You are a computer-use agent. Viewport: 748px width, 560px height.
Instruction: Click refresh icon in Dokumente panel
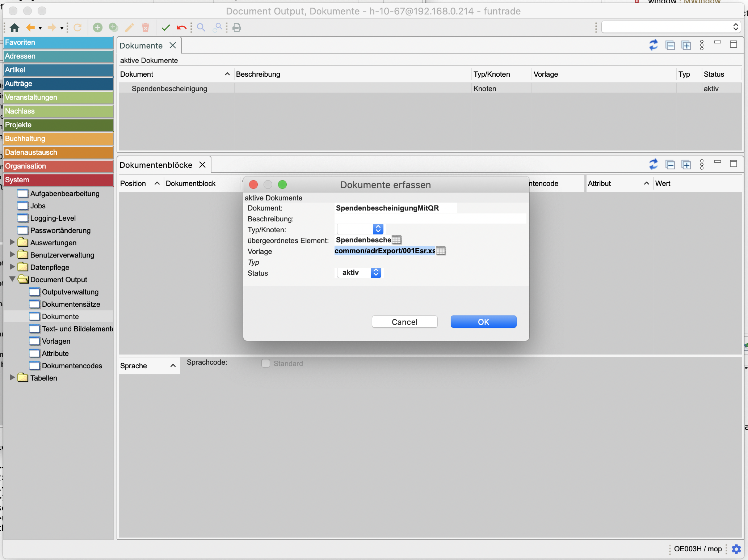pyautogui.click(x=653, y=45)
